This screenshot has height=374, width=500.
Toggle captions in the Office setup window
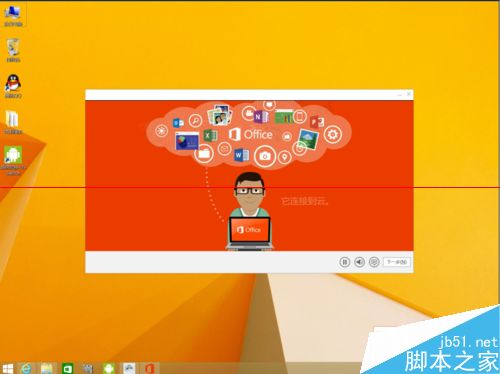374,262
